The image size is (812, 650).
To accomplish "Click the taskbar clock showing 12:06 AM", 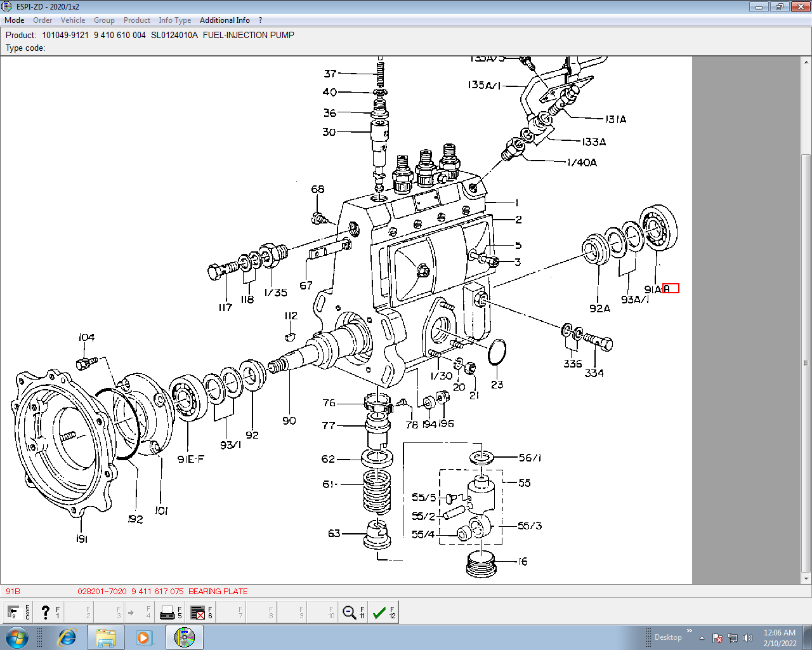I will [x=780, y=637].
